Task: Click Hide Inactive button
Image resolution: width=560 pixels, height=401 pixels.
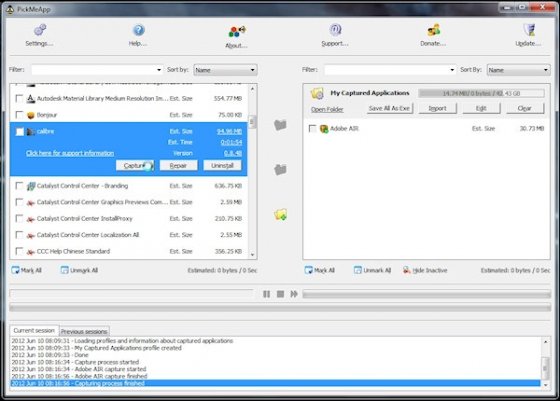Action: click(x=425, y=270)
